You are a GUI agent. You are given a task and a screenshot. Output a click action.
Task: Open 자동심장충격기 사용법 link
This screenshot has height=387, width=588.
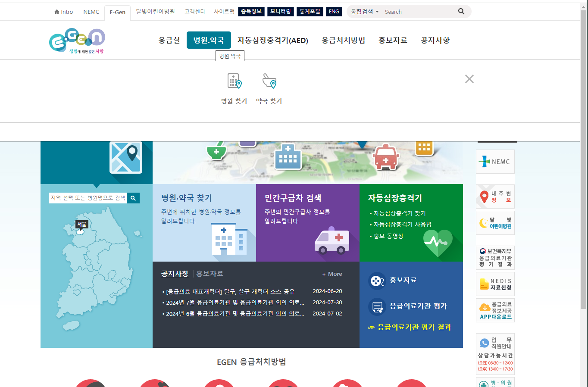pos(402,225)
